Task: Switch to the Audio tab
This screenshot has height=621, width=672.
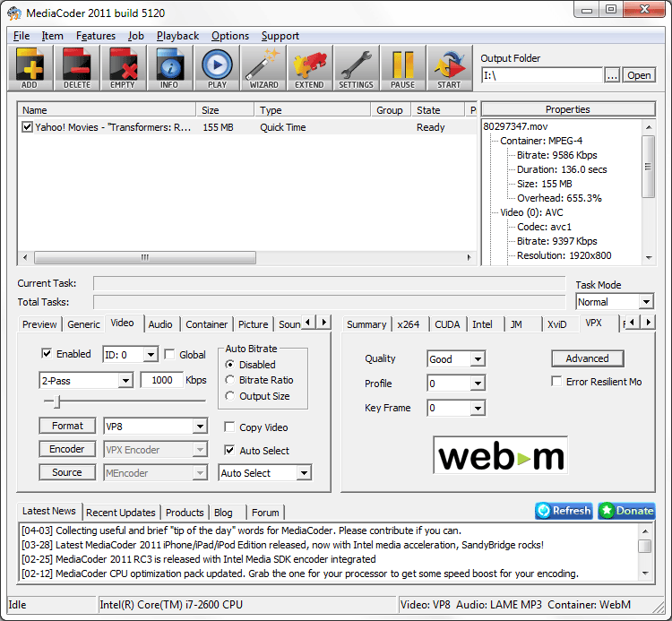Action: (x=160, y=324)
